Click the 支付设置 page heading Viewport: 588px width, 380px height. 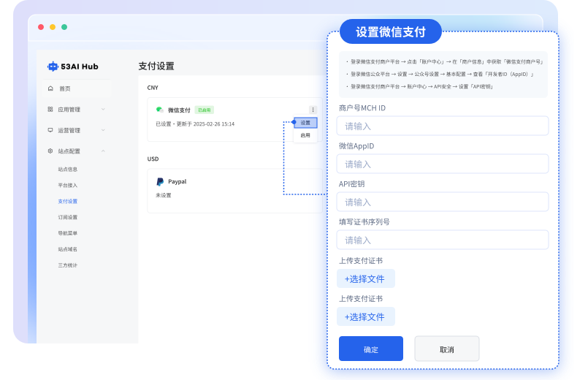(156, 66)
